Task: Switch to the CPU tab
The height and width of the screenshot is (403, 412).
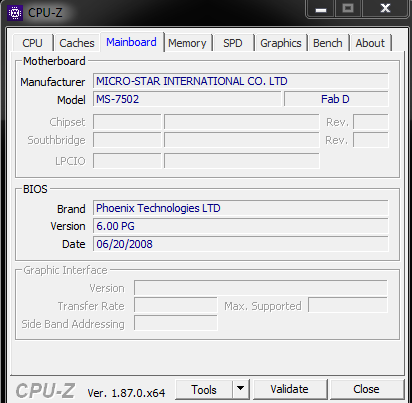Action: (33, 43)
